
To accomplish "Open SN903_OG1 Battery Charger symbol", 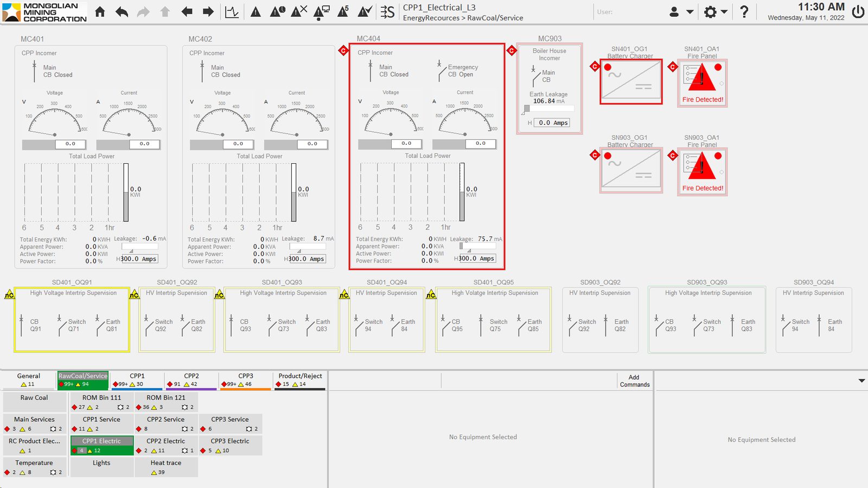I will point(631,171).
